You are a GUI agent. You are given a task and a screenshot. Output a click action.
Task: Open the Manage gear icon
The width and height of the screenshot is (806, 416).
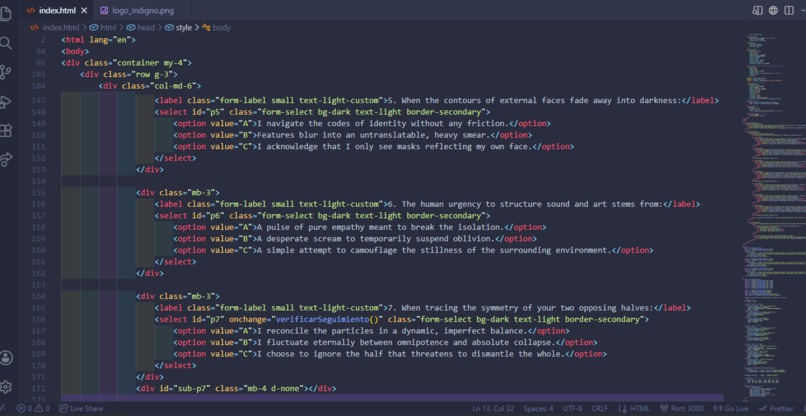(x=6, y=387)
